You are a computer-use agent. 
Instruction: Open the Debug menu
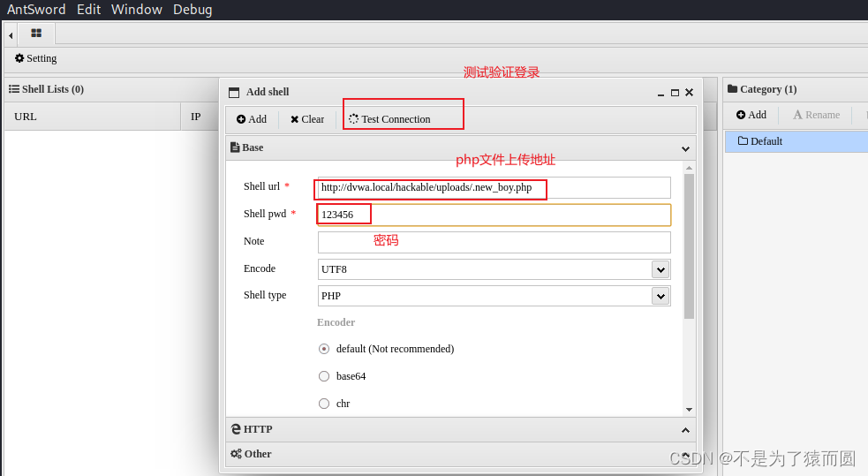192,10
